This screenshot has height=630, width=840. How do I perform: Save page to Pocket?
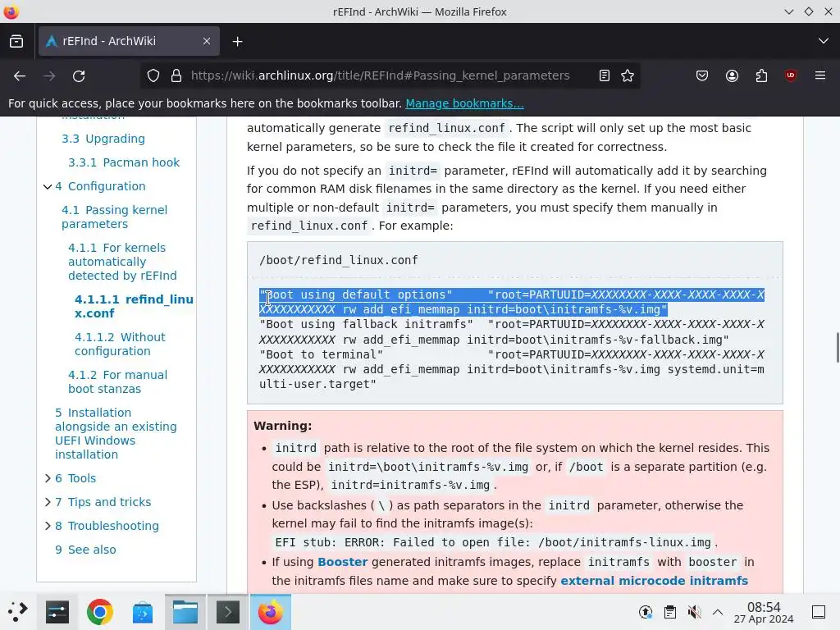702,76
